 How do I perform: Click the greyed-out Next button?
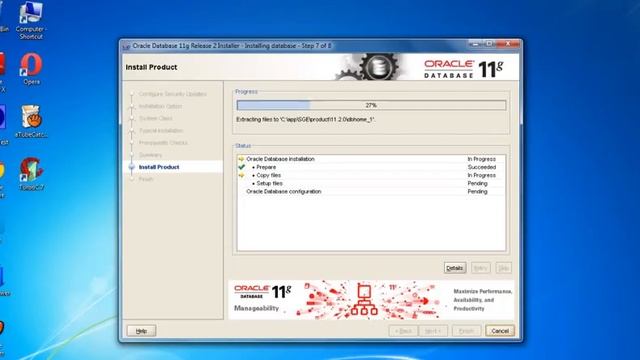[433, 331]
